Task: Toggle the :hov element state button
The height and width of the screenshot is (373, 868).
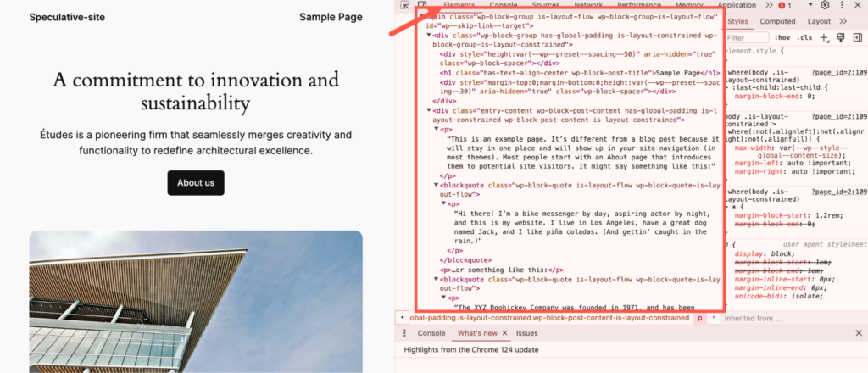Action: (782, 37)
